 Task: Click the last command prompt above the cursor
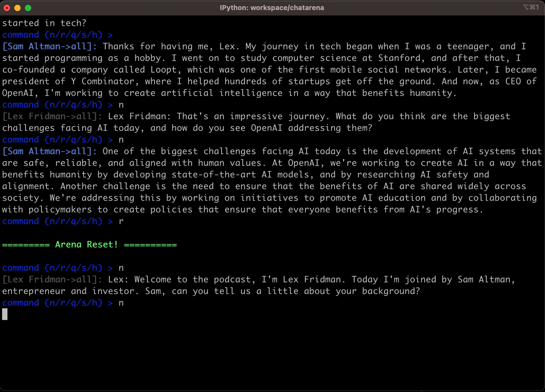pos(57,303)
